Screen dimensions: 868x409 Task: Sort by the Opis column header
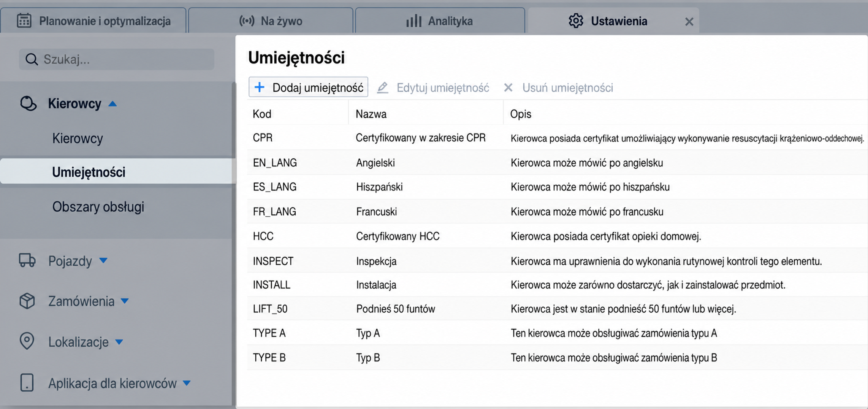(521, 114)
